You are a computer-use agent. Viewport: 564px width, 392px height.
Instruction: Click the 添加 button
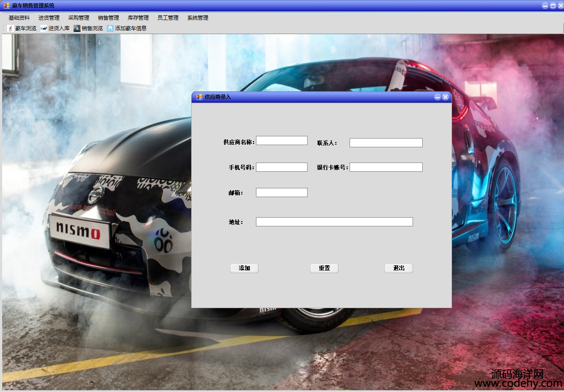(244, 268)
